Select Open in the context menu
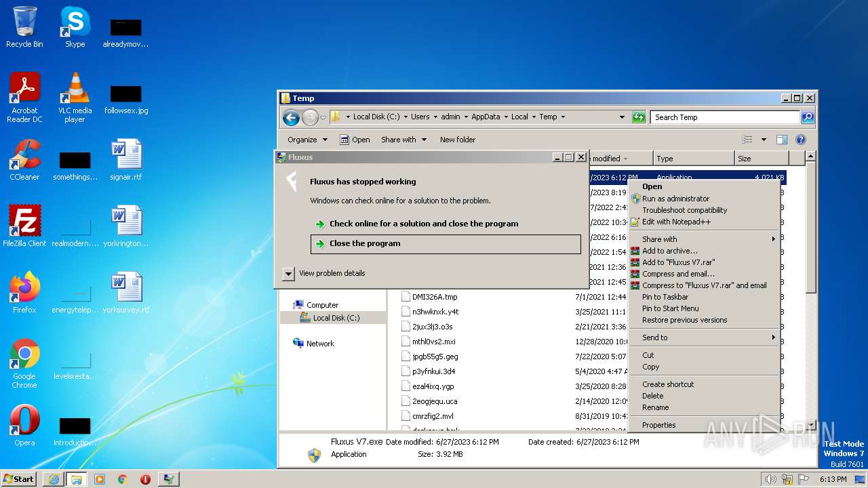868x488 pixels. click(703, 186)
